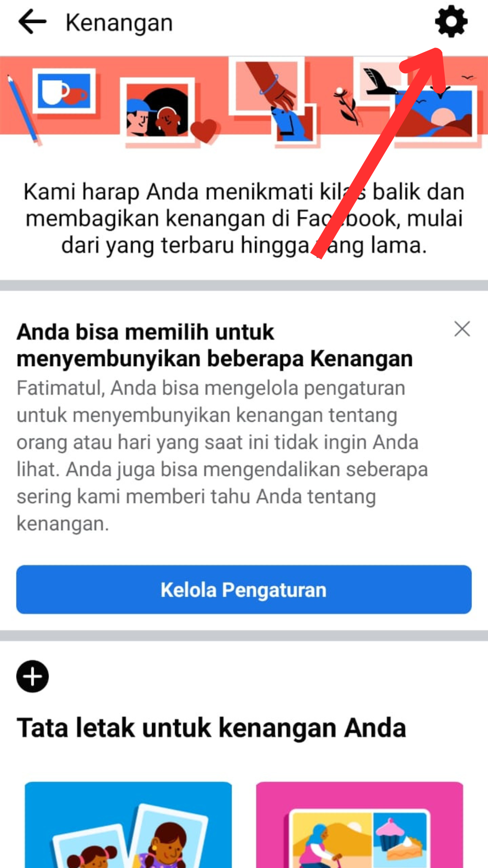Viewport: 488px width, 868px height.
Task: Open Memories settings gear icon
Action: coord(451,22)
